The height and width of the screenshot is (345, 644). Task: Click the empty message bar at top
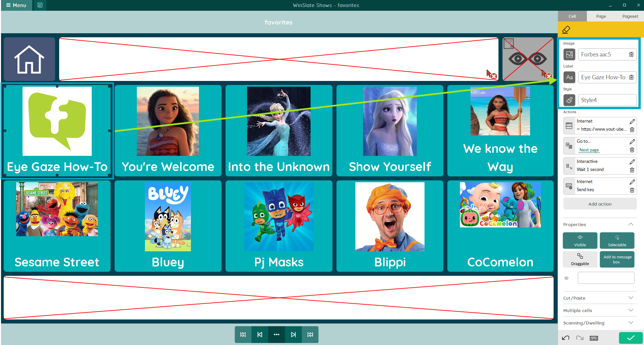click(279, 59)
